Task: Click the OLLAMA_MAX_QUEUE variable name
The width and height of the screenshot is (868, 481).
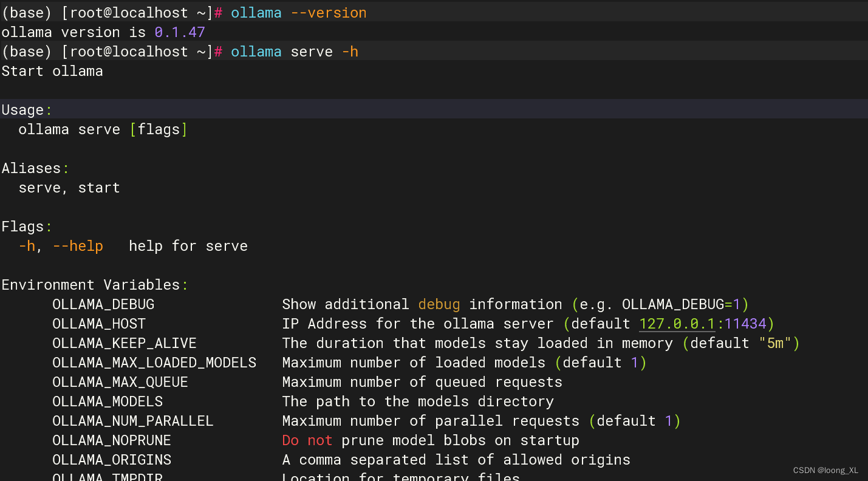Action: tap(120, 382)
